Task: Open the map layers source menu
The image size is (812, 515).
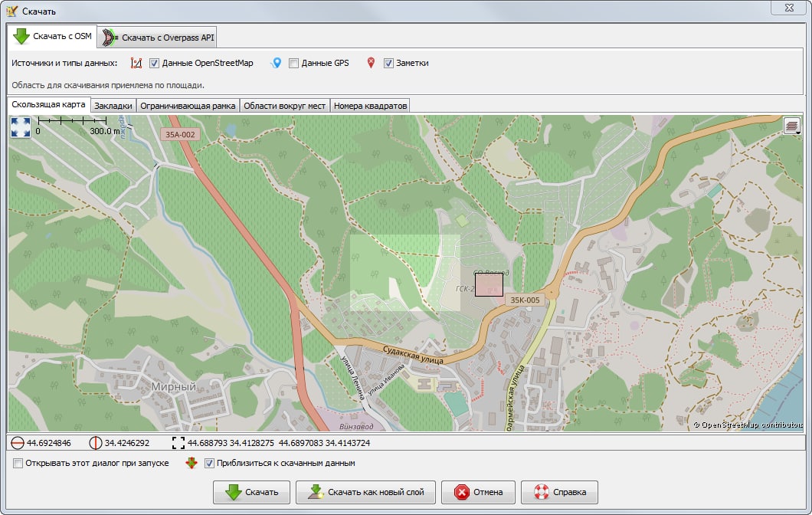Action: pyautogui.click(x=792, y=126)
